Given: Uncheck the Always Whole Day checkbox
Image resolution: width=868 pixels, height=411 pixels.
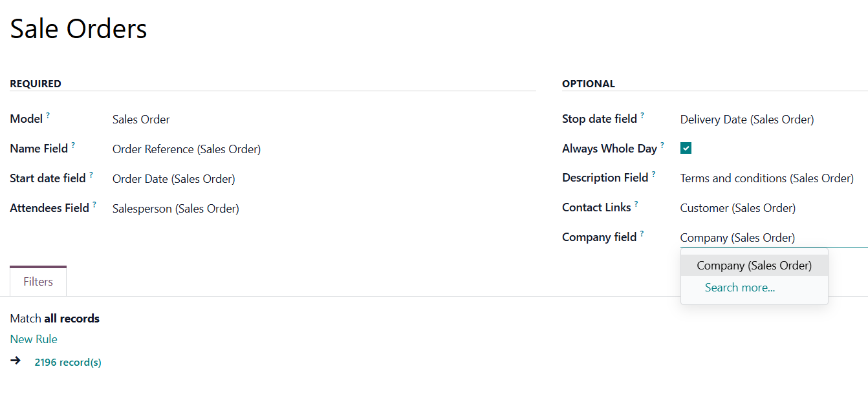Looking at the screenshot, I should (686, 149).
